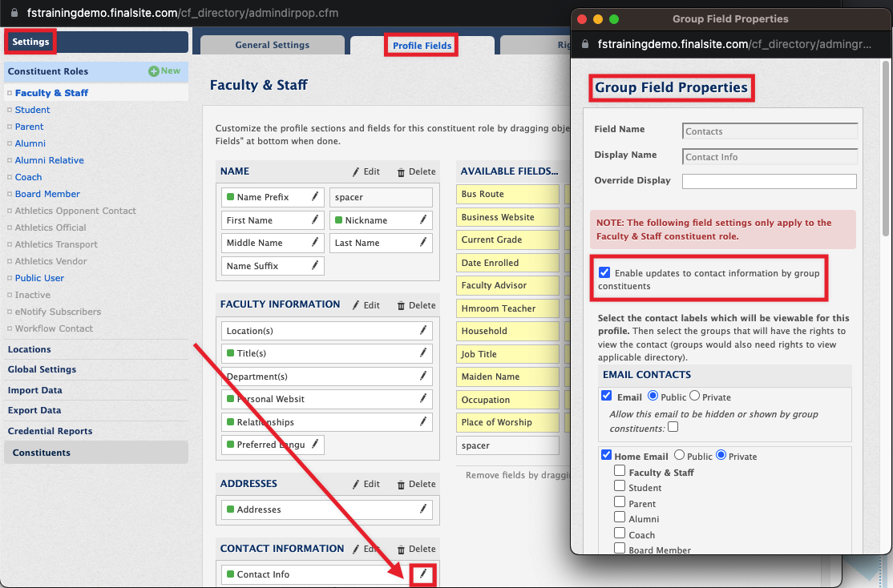Check Parent under Home Email
Image resolution: width=893 pixels, height=588 pixels.
coord(620,502)
